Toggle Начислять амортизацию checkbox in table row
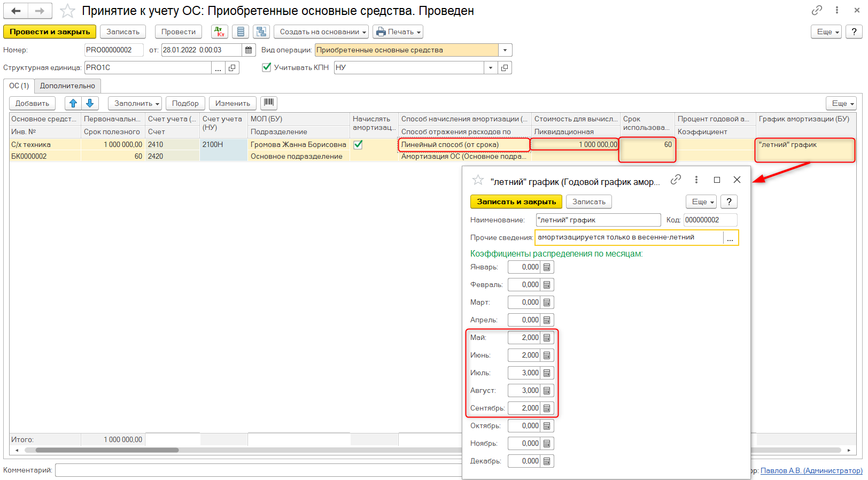This screenshot has height=480, width=868. (358, 144)
